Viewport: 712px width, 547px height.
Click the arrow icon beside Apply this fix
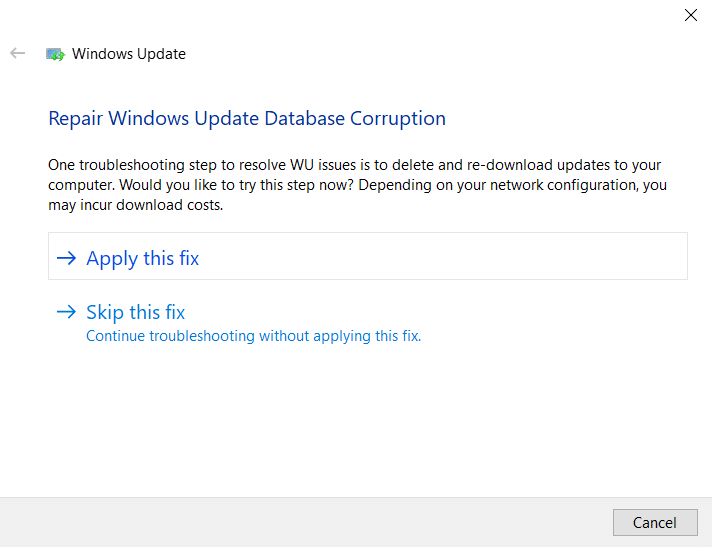click(x=66, y=258)
